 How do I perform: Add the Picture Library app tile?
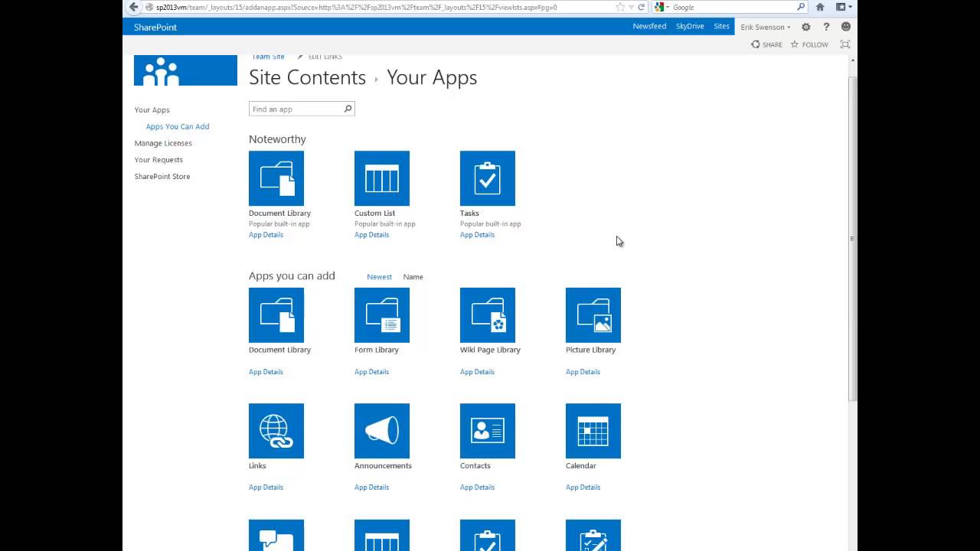point(593,315)
